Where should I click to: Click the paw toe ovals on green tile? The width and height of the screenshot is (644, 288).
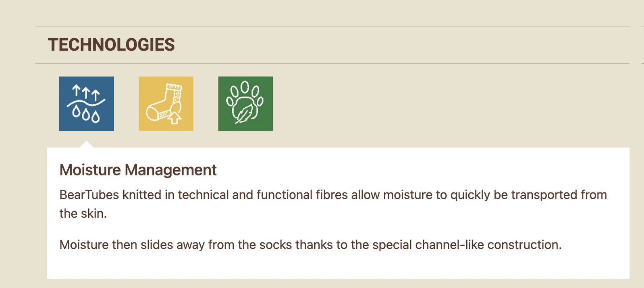click(245, 88)
